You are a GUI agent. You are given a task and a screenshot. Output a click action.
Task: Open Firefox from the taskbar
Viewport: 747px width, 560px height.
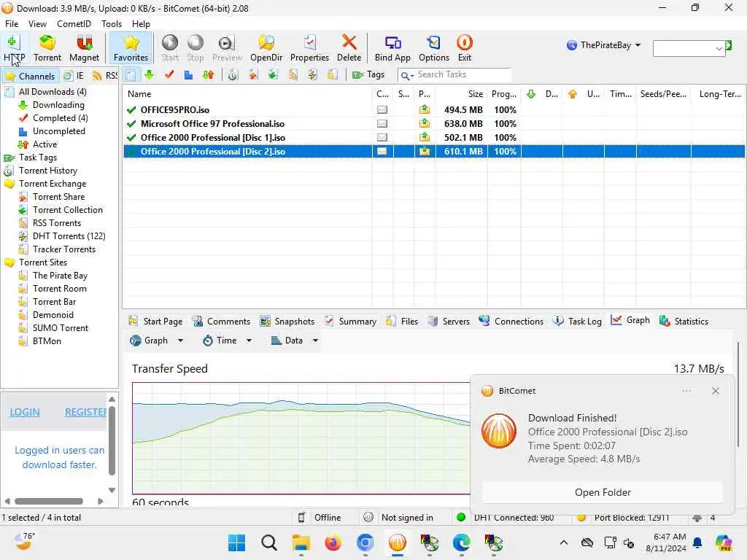click(333, 542)
